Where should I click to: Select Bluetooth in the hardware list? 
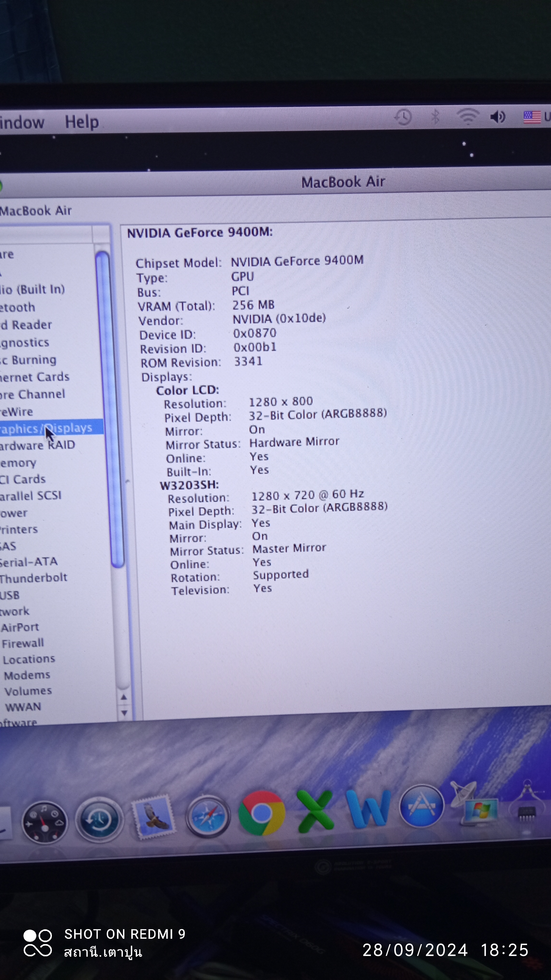[x=17, y=307]
